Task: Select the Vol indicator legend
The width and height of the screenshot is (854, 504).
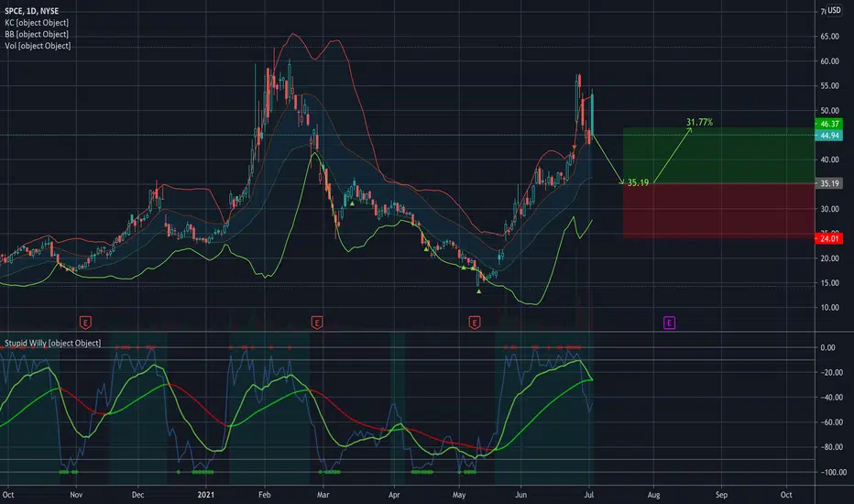Action: coord(38,46)
